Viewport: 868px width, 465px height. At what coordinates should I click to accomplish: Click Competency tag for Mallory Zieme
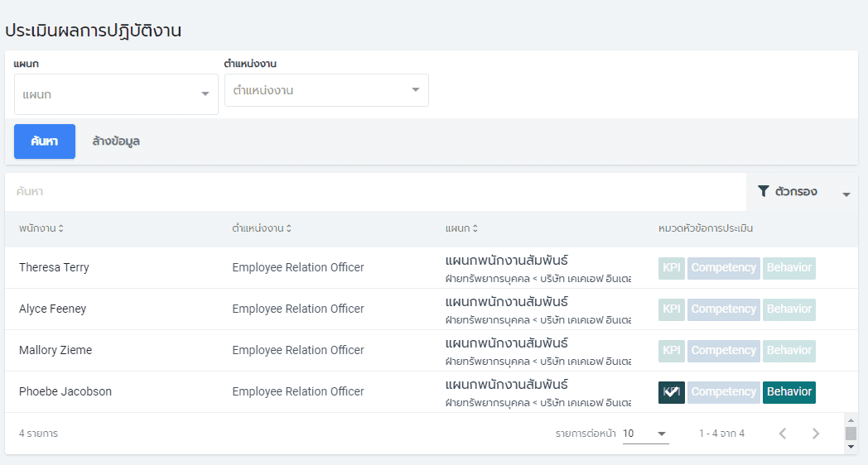(724, 351)
